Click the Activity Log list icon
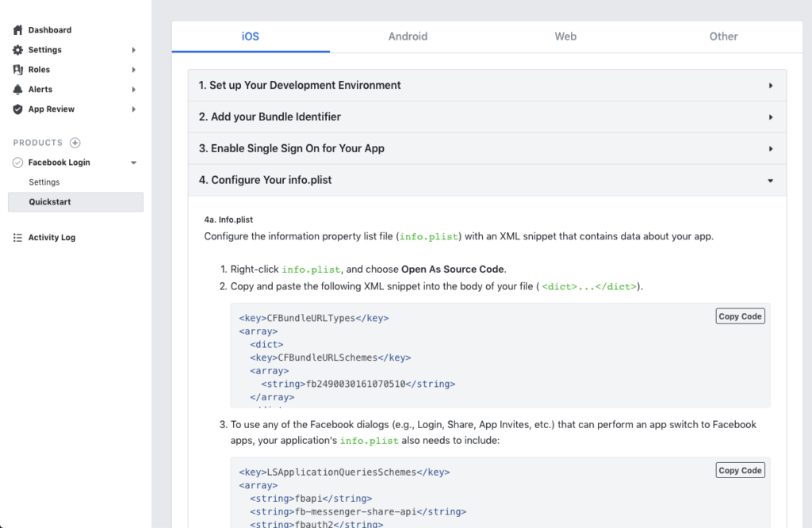 coord(17,237)
